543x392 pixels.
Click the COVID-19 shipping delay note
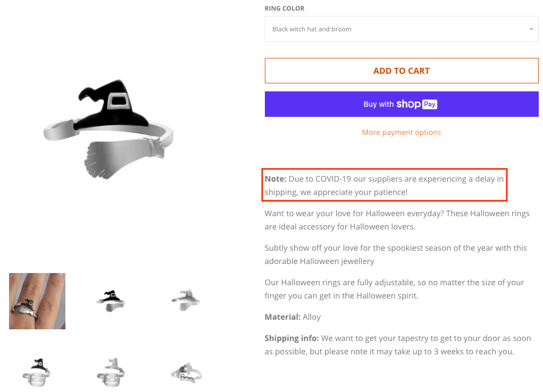[384, 185]
